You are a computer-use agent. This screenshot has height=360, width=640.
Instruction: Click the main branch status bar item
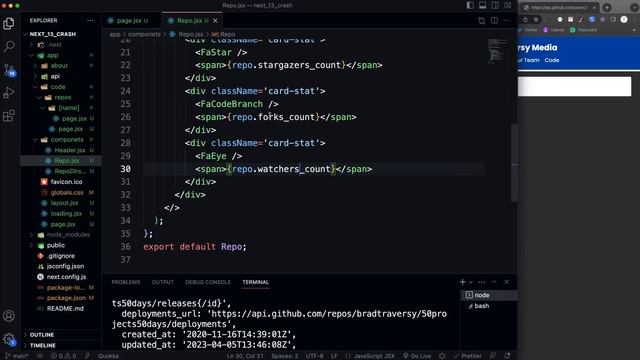click(16, 356)
